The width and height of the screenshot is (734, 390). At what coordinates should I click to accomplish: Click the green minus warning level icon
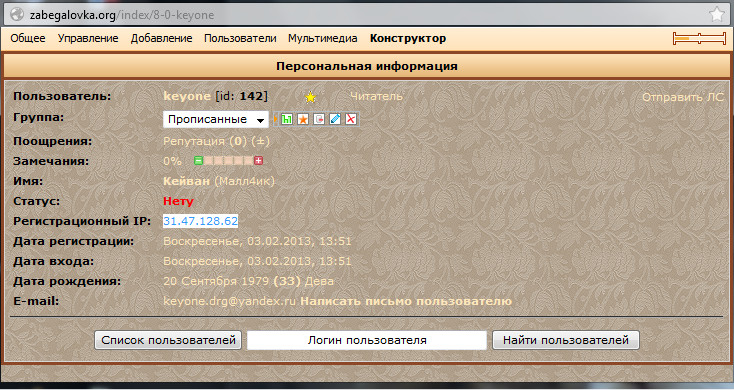pyautogui.click(x=198, y=161)
